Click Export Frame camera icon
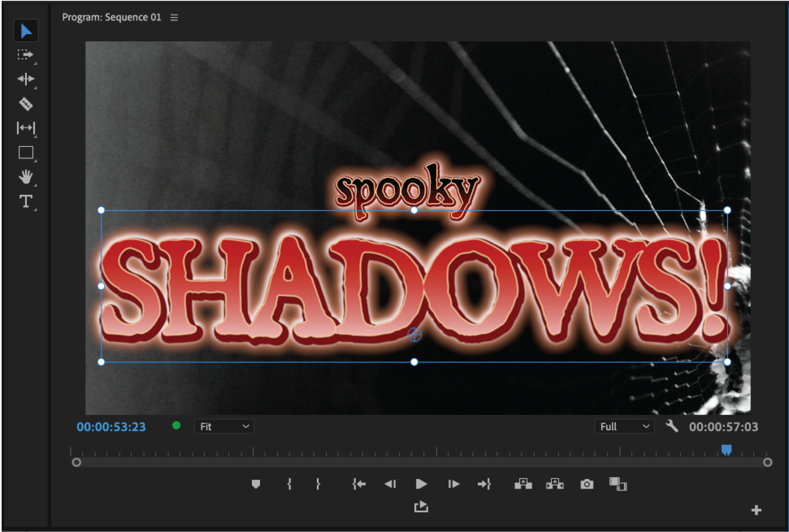The width and height of the screenshot is (789, 532). 587,484
